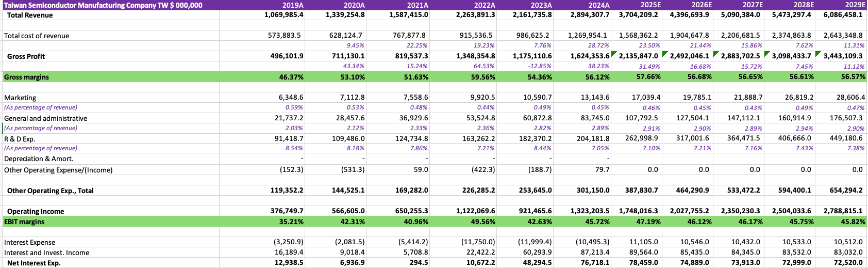Select 2022A operating income 1,122,069.6
868x268 pixels.
pos(475,211)
